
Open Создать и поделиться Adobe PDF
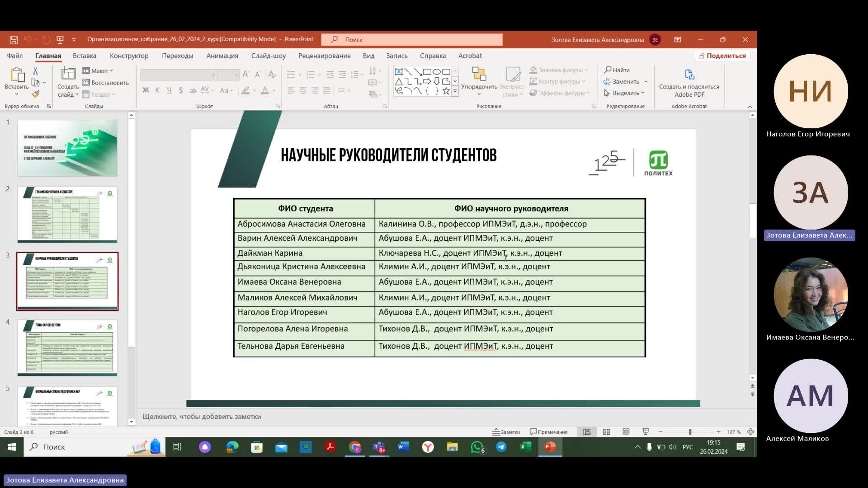pos(689,83)
